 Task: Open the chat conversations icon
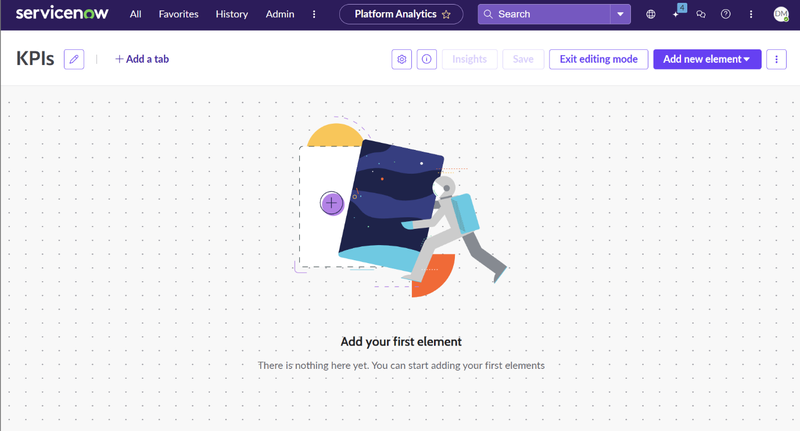[701, 14]
